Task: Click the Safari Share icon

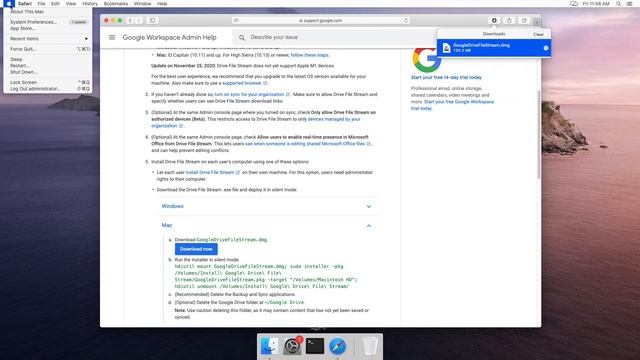Action: pos(509,20)
